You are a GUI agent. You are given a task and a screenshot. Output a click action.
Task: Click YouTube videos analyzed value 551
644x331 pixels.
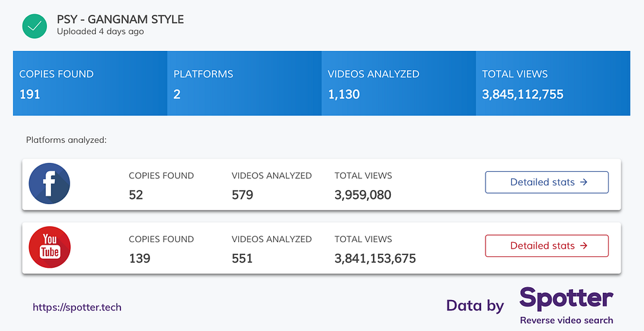[x=242, y=258]
